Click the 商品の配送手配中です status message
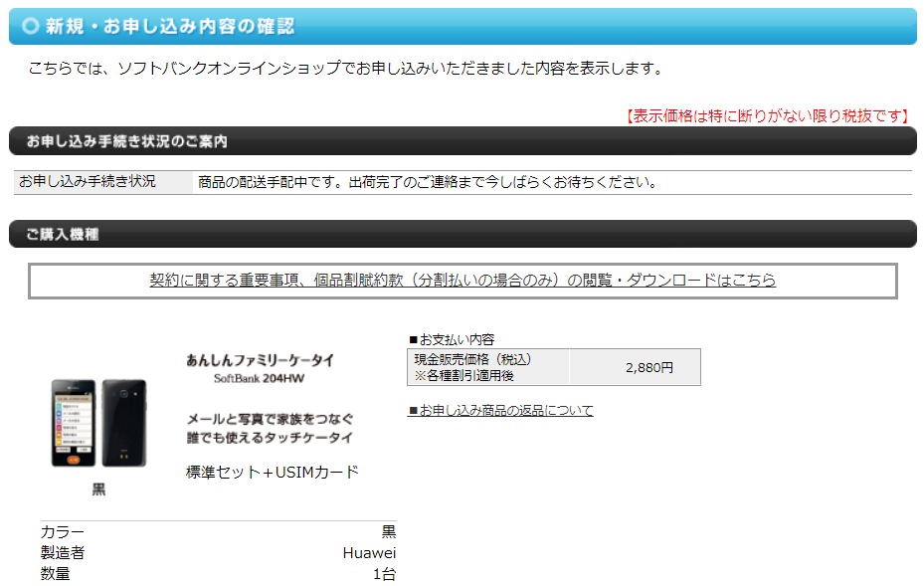The width and height of the screenshot is (924, 586). coord(428,182)
